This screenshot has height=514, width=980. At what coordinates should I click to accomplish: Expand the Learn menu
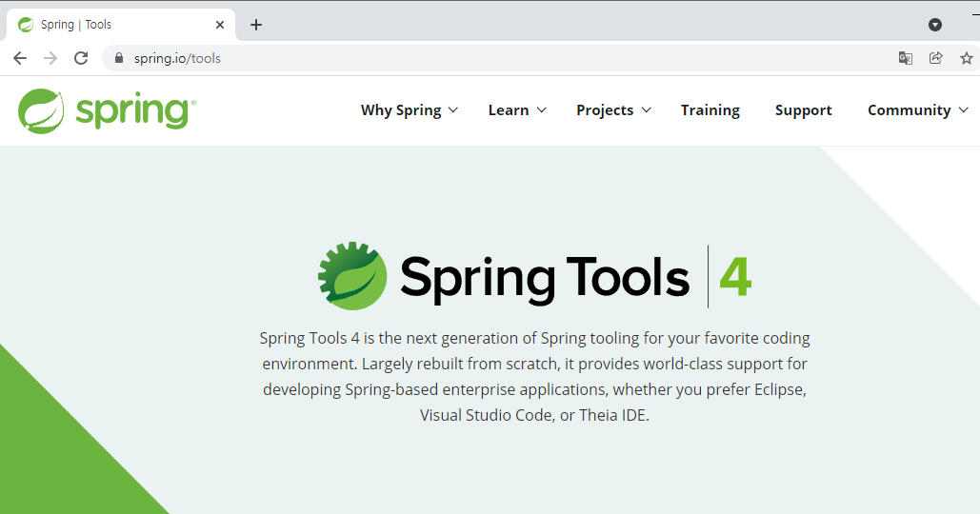click(517, 110)
